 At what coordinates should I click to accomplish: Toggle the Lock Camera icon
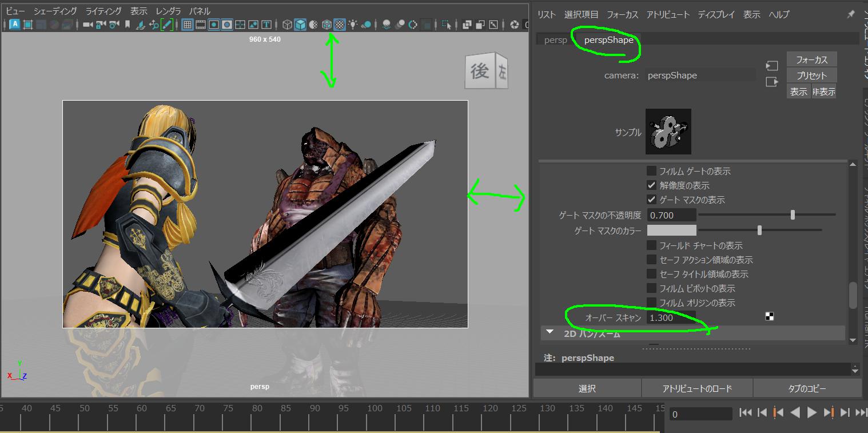(101, 25)
